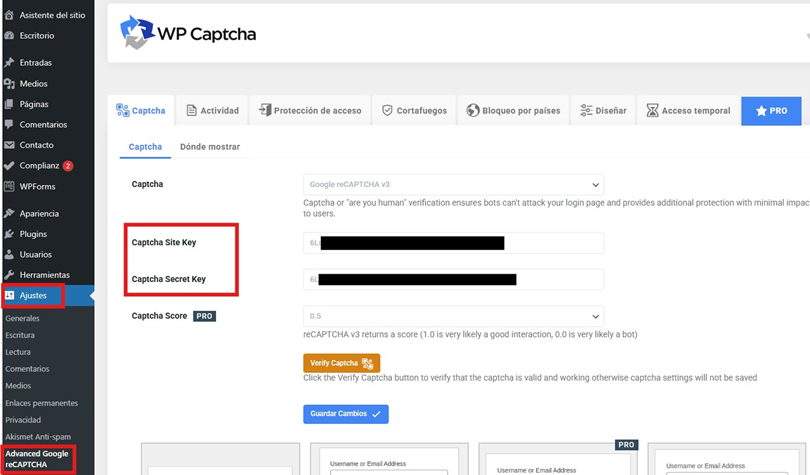Click the Herramientas wrench icon
This screenshot has width=810, height=475.
pyautogui.click(x=9, y=275)
